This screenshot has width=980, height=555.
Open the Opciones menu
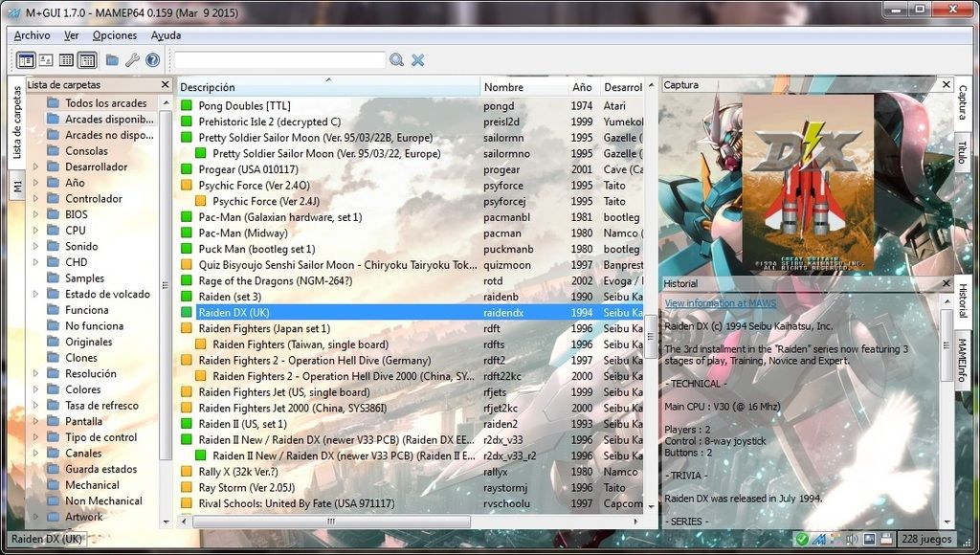(115, 35)
